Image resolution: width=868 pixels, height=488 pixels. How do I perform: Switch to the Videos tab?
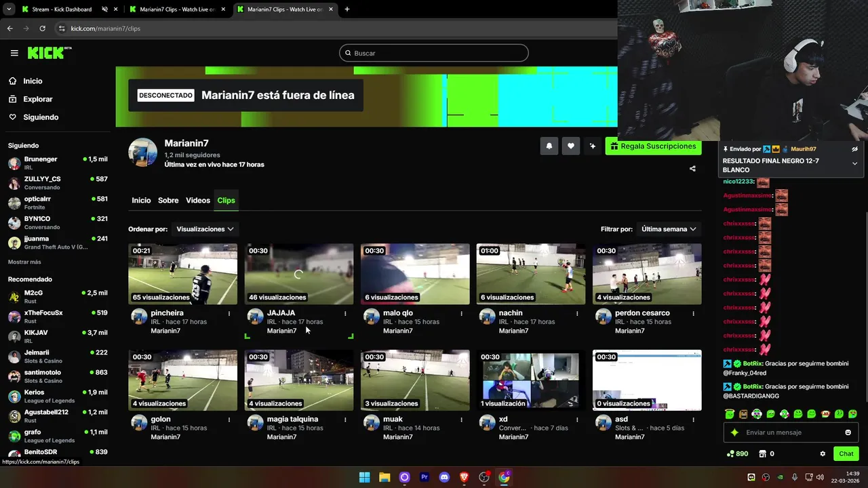[198, 201]
